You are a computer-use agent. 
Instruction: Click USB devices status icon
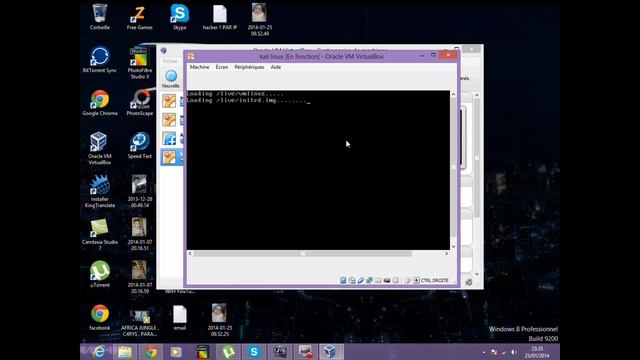(x=360, y=280)
